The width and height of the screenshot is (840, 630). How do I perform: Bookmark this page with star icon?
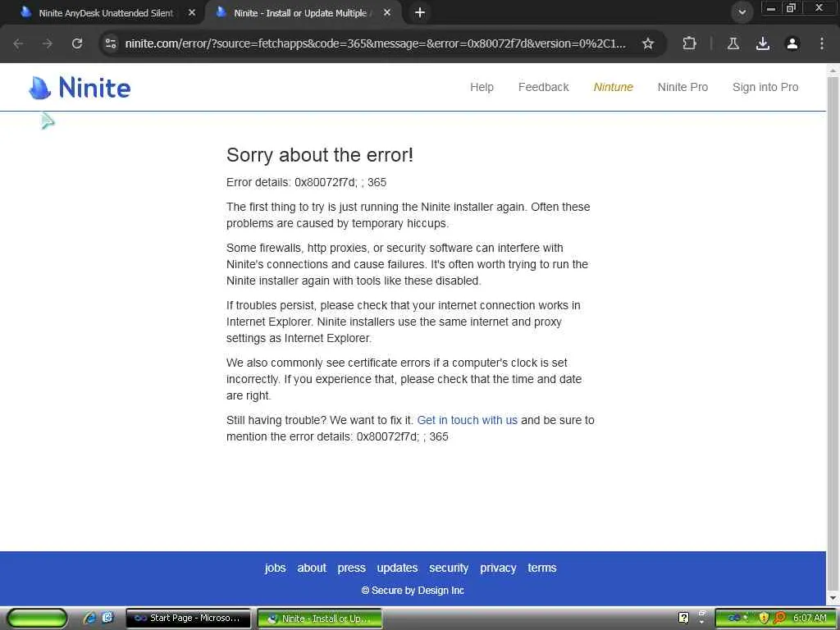point(648,43)
